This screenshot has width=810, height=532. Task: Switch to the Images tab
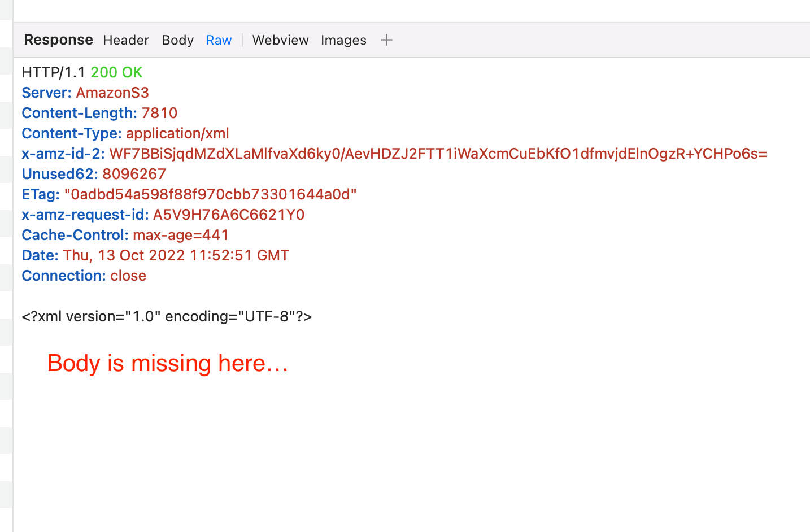pos(343,40)
